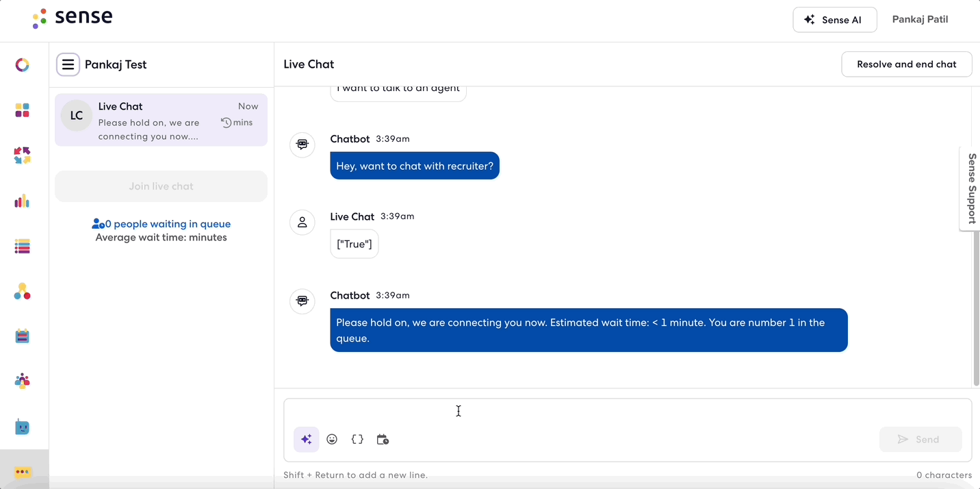Click the Chatbot avatar at recruiter message
The height and width of the screenshot is (489, 980).
click(x=302, y=145)
